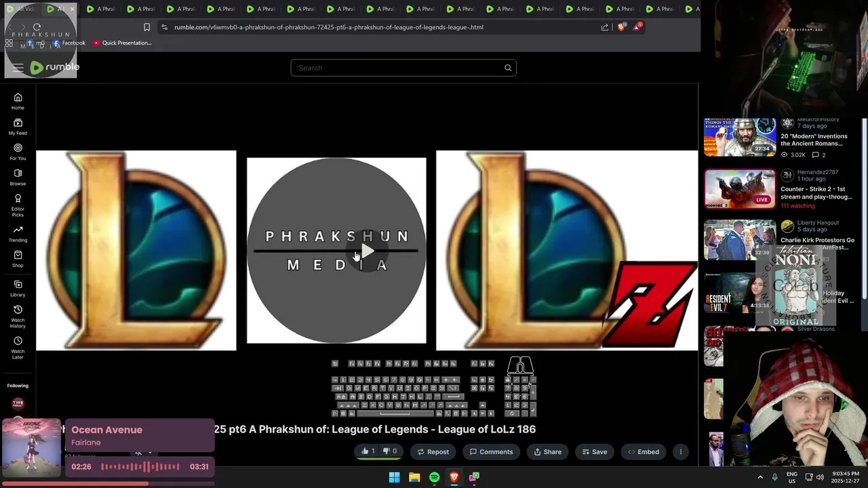Switch to the first browser tab
This screenshot has width=868, height=488.
click(20, 9)
